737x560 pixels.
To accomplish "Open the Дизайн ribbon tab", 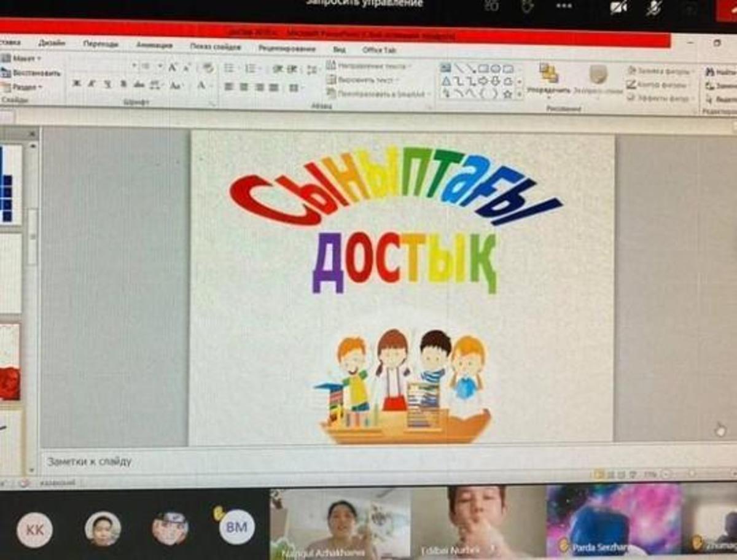I will pos(52,44).
